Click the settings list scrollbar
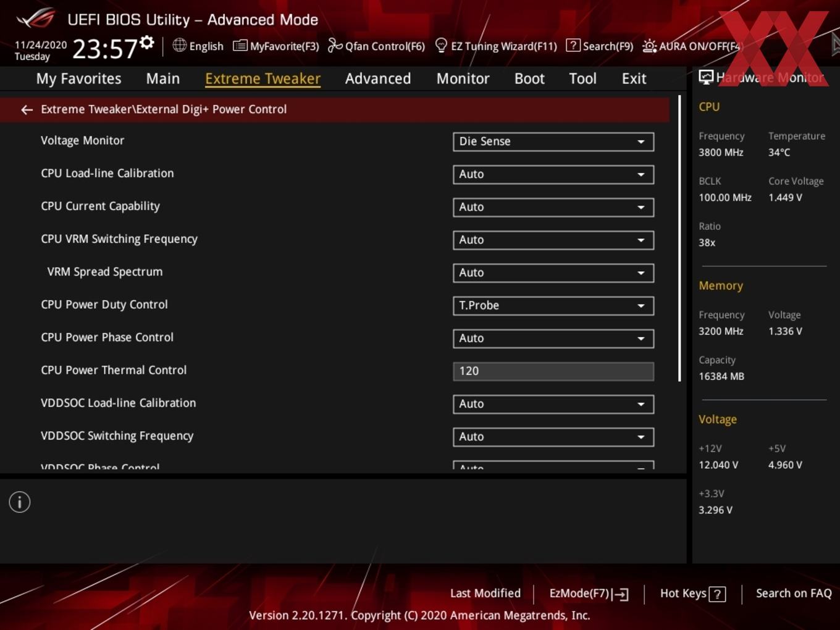Image resolution: width=840 pixels, height=630 pixels. tap(679, 238)
